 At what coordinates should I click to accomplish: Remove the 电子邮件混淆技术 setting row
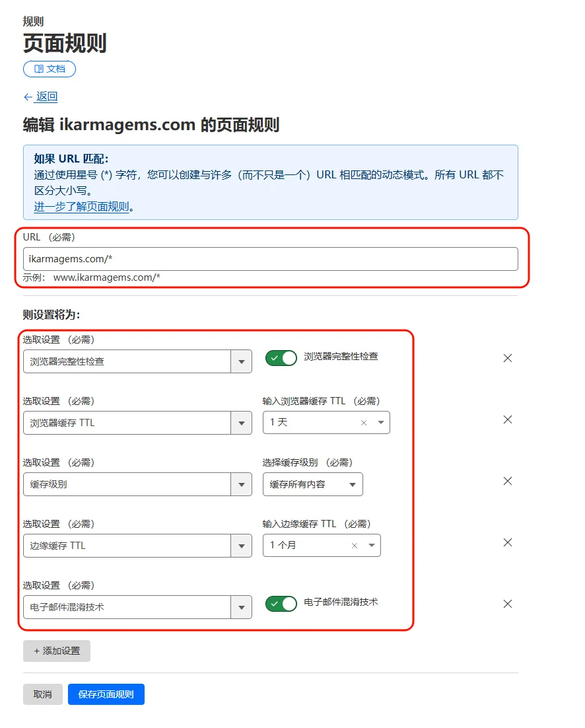[507, 604]
